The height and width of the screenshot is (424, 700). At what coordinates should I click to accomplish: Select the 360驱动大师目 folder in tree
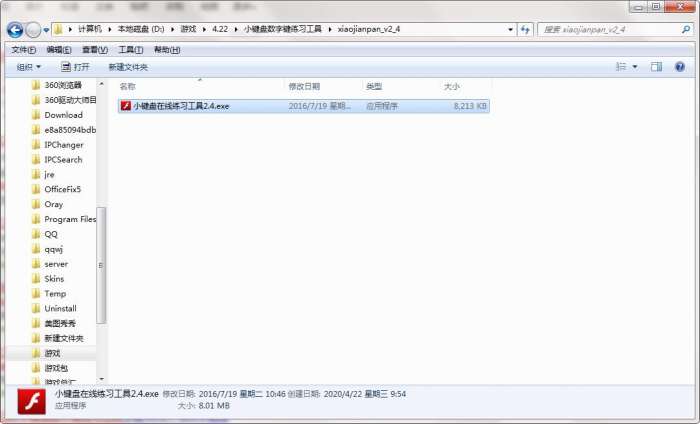[x=70, y=100]
